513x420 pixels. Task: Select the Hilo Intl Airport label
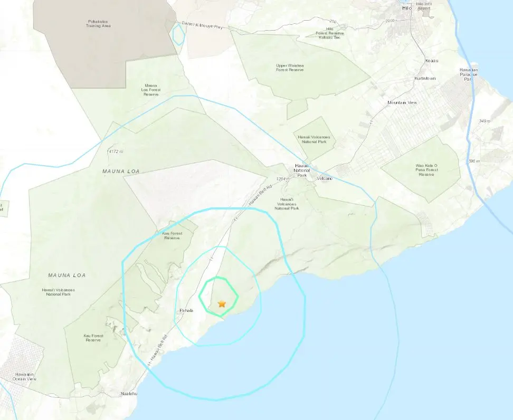point(424,6)
